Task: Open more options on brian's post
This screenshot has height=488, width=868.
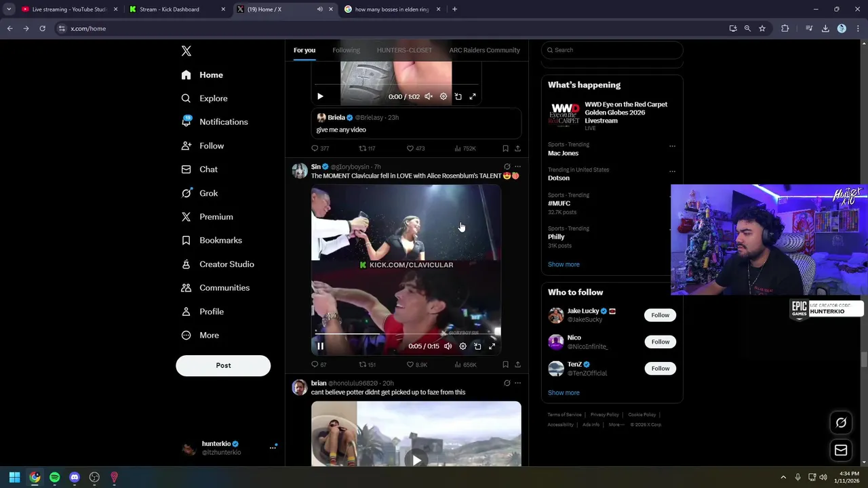Action: [x=517, y=383]
